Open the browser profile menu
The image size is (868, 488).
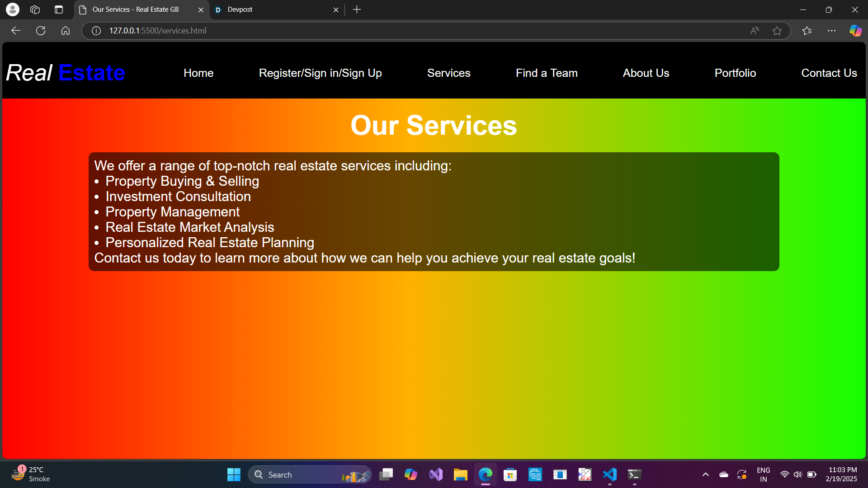[13, 9]
